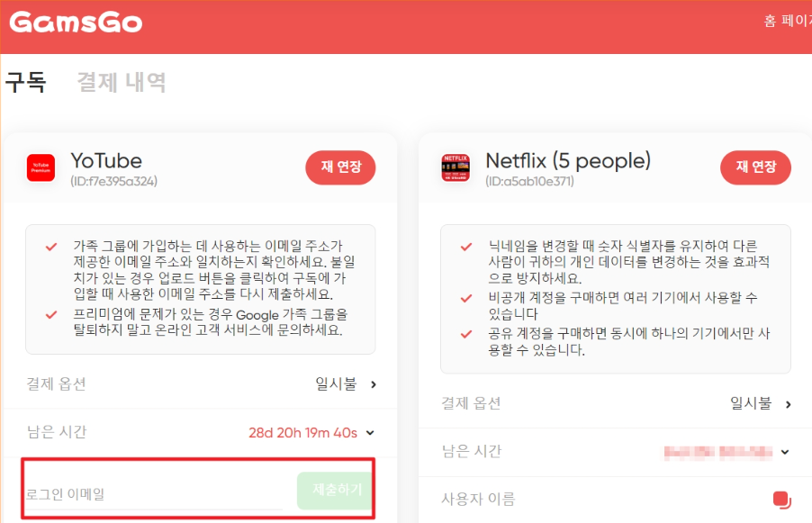Click the ID:a5ab10e371 text

click(529, 181)
